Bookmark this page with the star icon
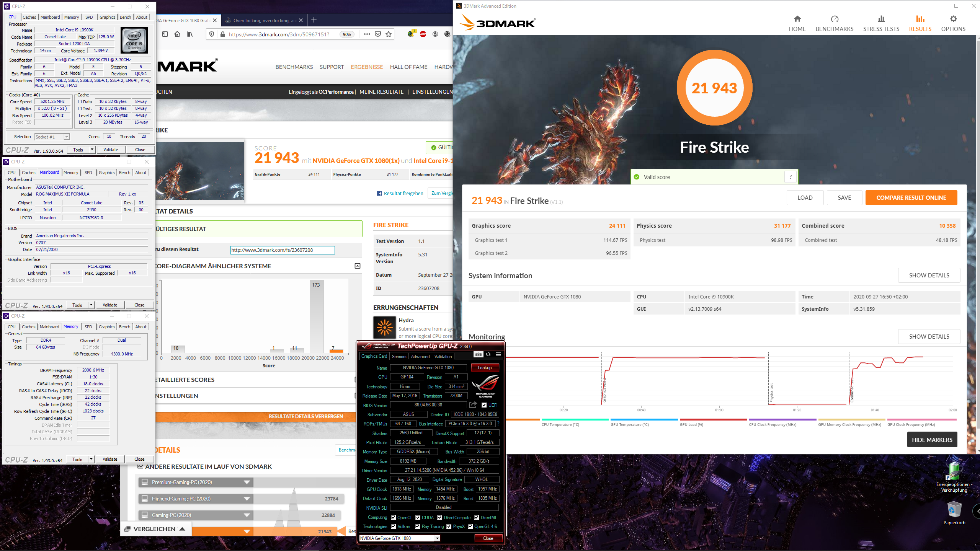 389,34
